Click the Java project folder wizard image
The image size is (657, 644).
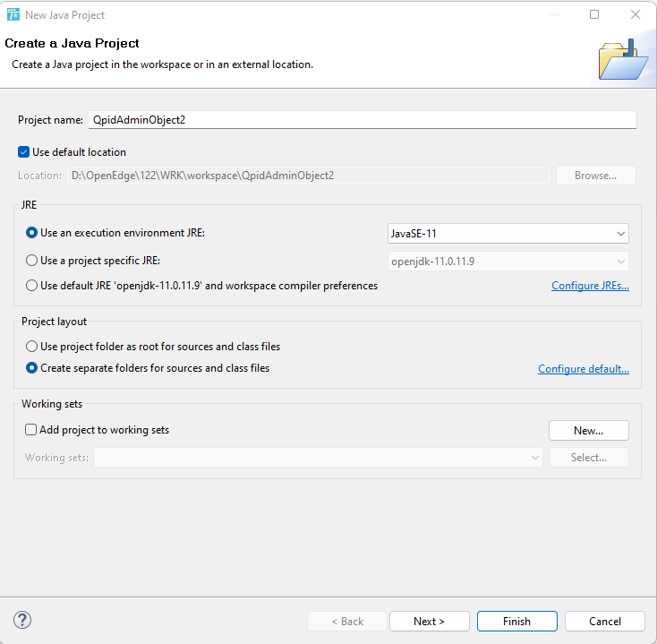[x=623, y=60]
